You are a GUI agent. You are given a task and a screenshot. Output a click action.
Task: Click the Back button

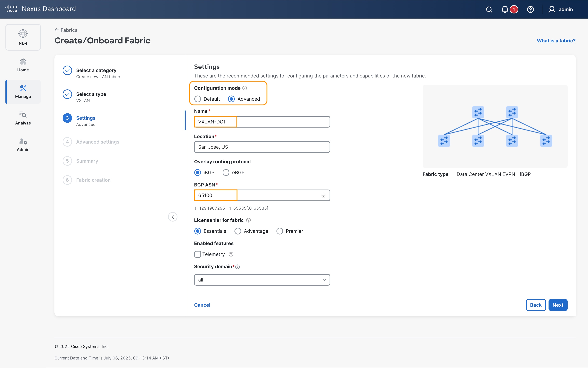coord(536,305)
